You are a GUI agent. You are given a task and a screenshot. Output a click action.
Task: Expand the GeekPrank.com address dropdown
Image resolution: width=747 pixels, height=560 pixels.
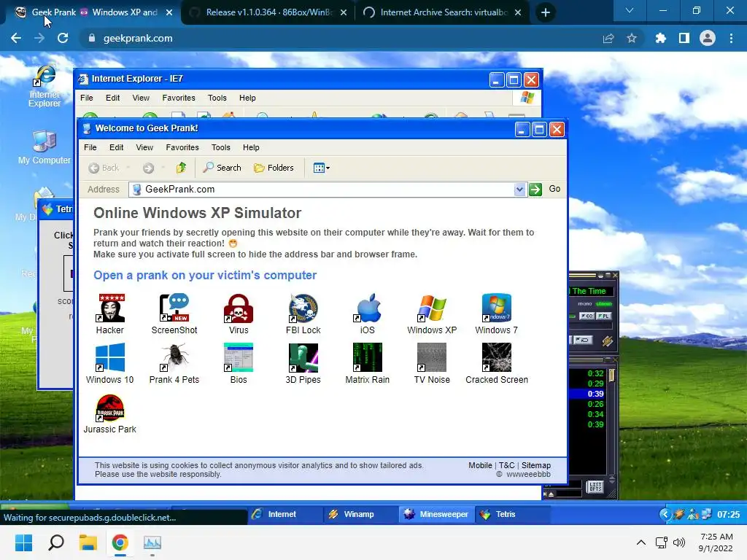pos(519,190)
